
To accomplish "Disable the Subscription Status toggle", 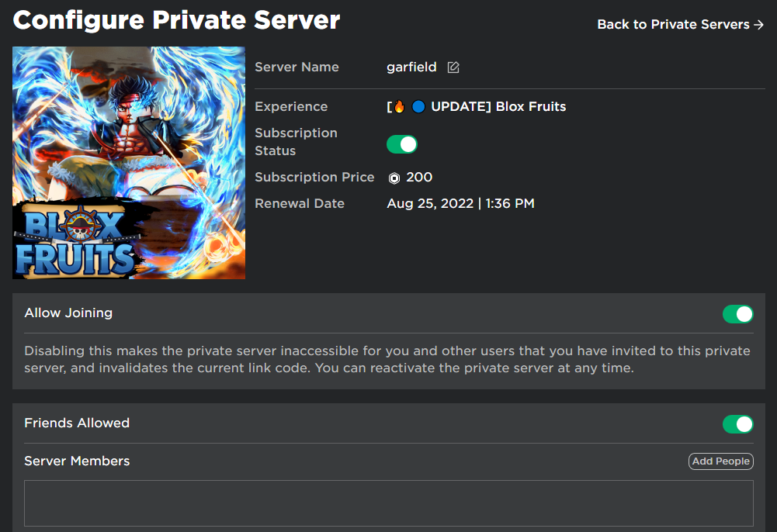I will [x=402, y=144].
